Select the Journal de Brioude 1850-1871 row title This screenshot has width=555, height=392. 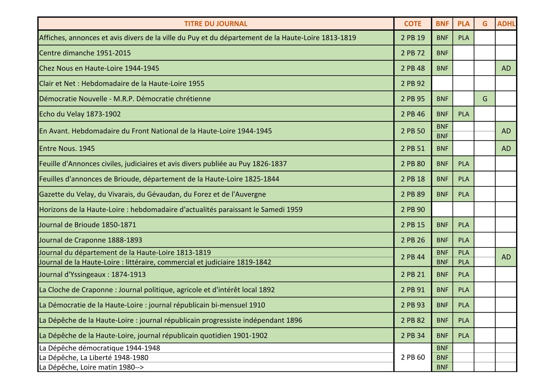coord(88,225)
